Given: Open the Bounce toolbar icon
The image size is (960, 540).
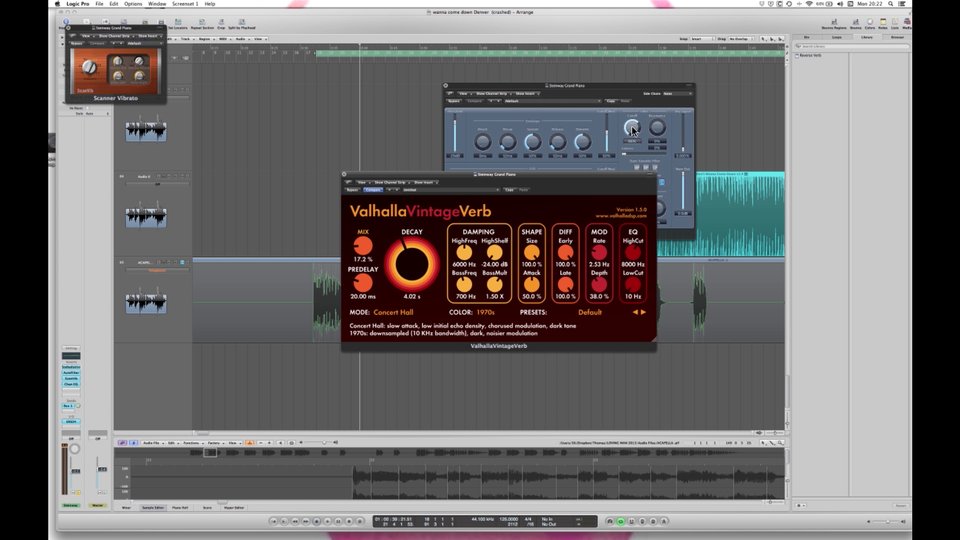Looking at the screenshot, I should [856, 24].
